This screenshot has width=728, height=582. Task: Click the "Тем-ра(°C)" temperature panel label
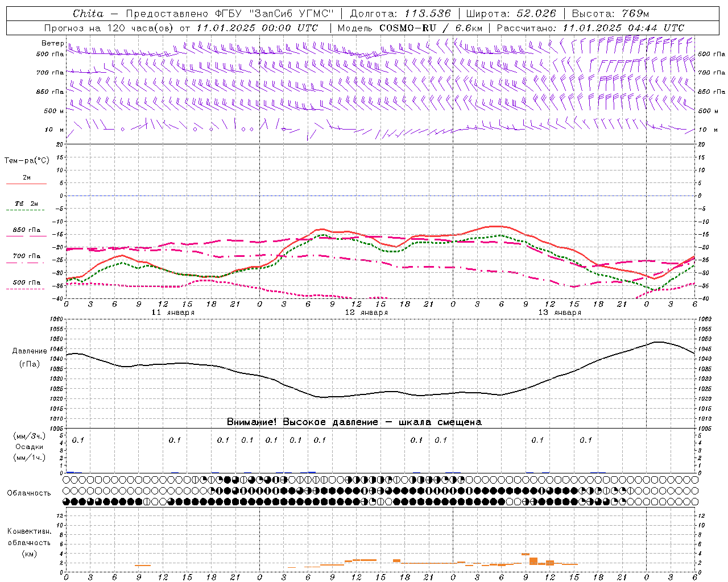pyautogui.click(x=27, y=161)
